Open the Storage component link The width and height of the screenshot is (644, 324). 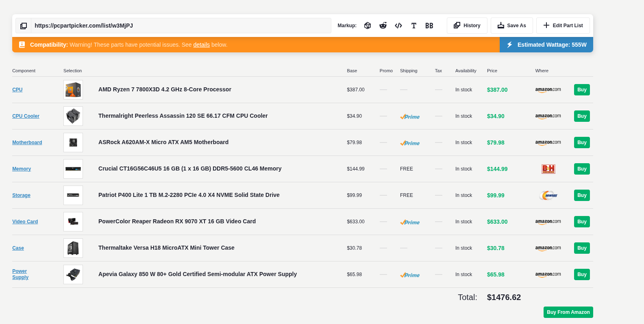[x=21, y=195]
